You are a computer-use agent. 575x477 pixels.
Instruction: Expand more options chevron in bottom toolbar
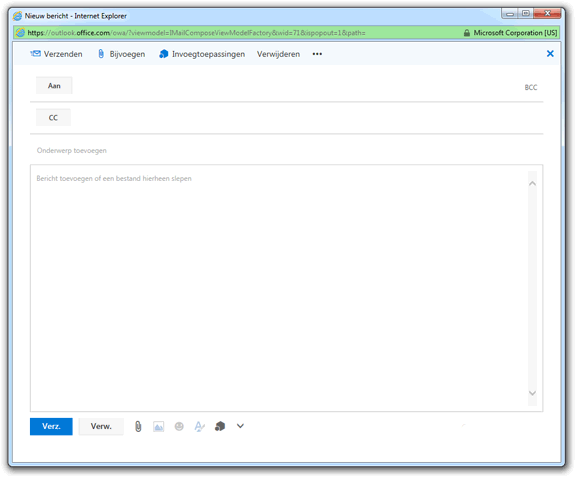(x=240, y=426)
